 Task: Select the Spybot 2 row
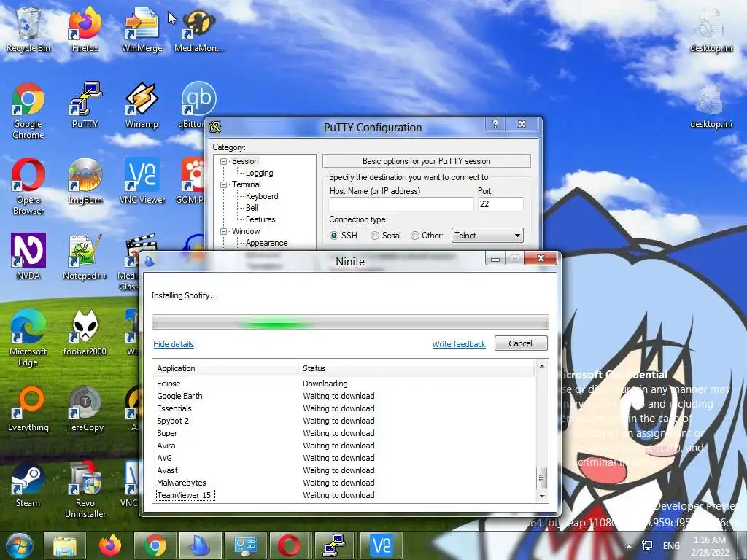(344, 421)
